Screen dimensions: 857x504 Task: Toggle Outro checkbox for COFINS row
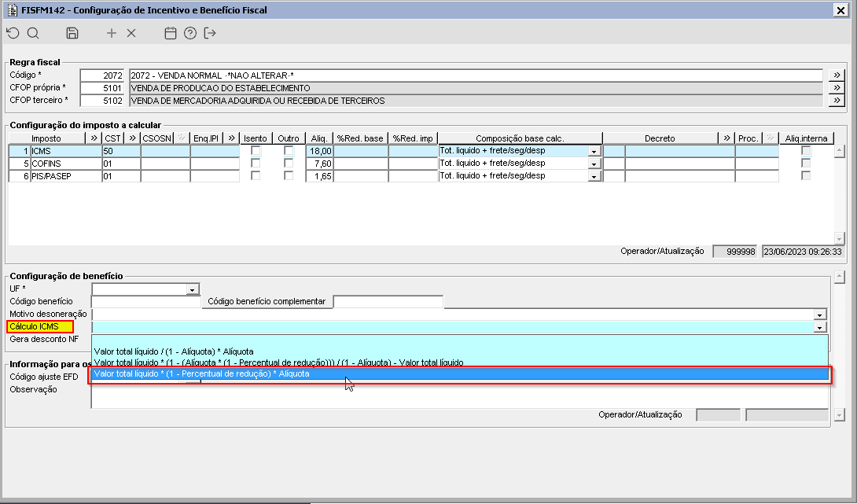tap(289, 164)
